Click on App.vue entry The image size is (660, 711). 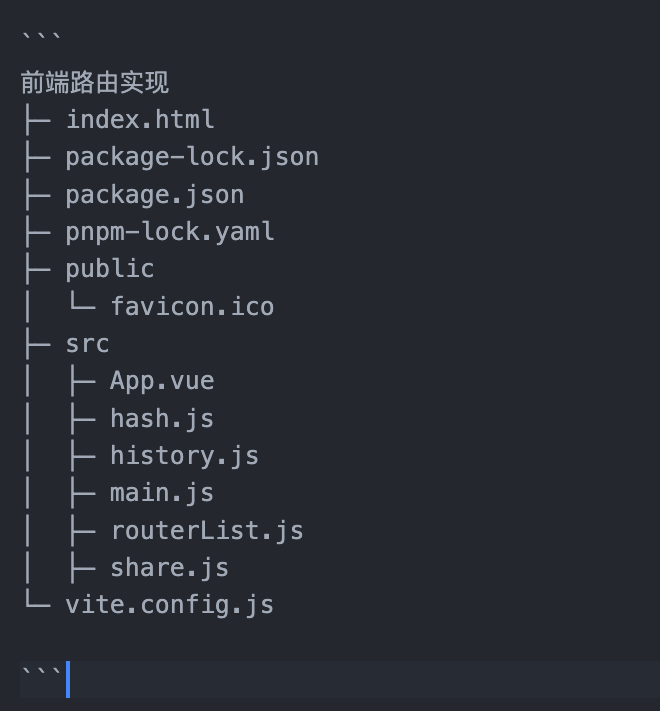click(x=162, y=382)
